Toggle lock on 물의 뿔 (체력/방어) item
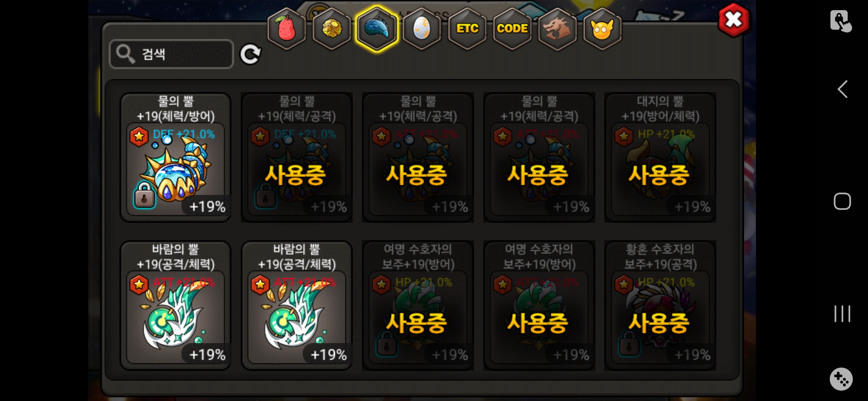 (144, 195)
